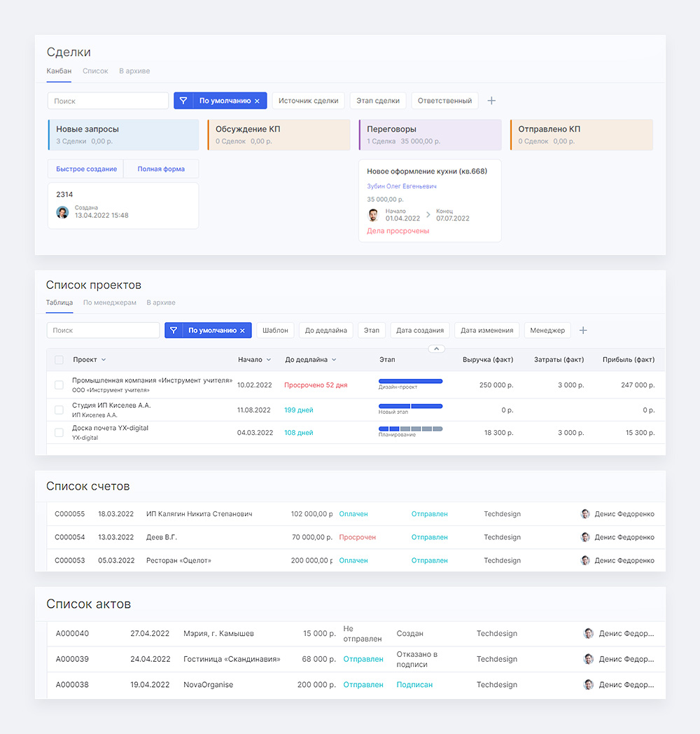The width and height of the screenshot is (700, 734).
Task: Check the box for 'Студия ИП Киселев А.А.'
Action: tap(59, 410)
